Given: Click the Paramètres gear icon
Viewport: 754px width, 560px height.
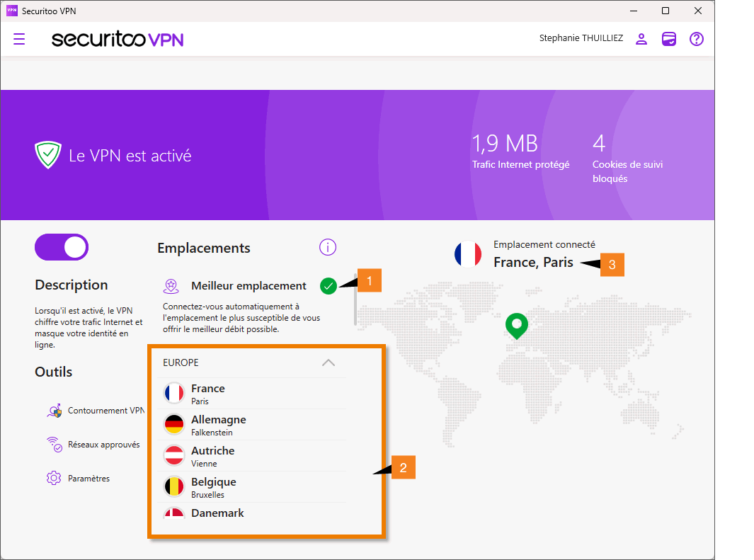Looking at the screenshot, I should click(x=54, y=479).
